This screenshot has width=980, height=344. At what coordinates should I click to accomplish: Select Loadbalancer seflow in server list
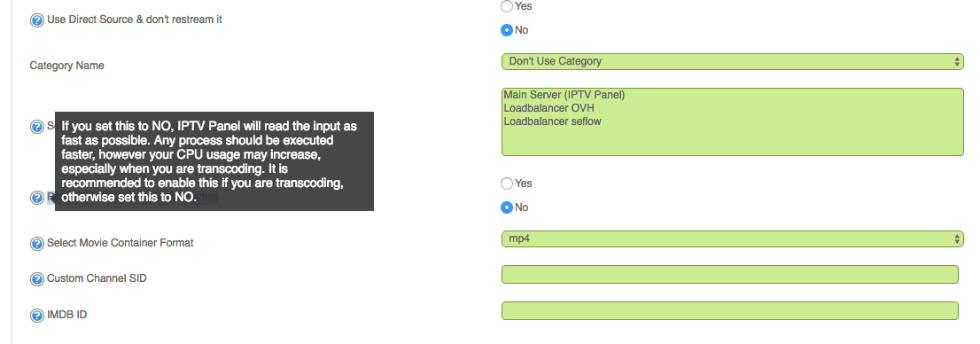[x=544, y=121]
